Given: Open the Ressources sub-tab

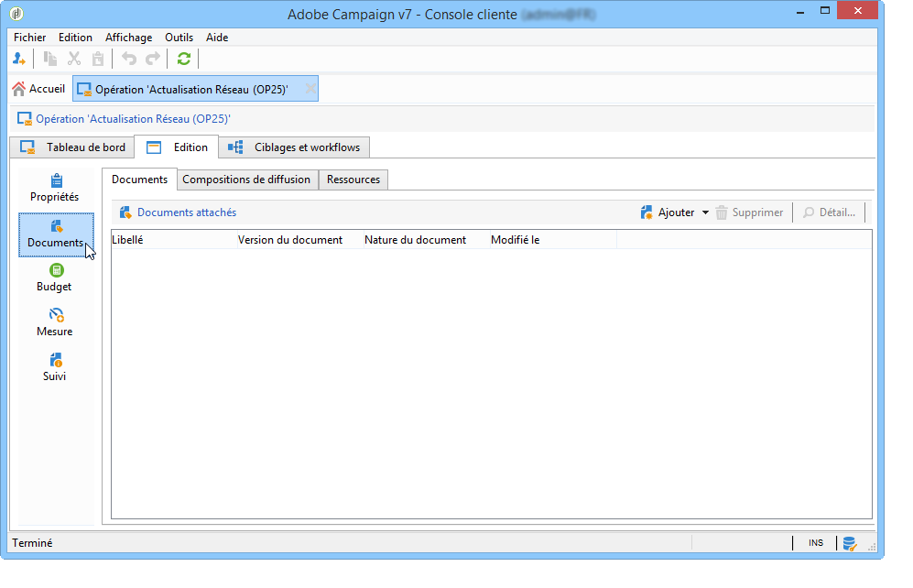Looking at the screenshot, I should 353,180.
